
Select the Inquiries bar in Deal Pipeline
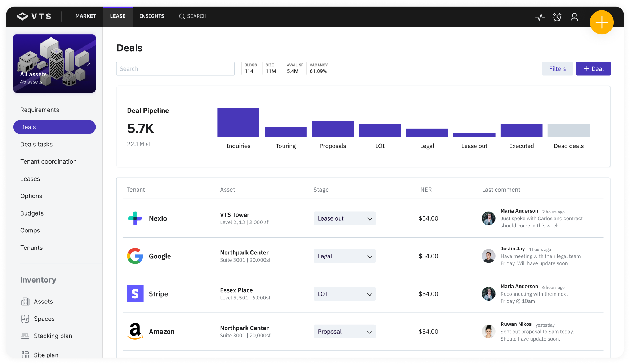pos(238,123)
